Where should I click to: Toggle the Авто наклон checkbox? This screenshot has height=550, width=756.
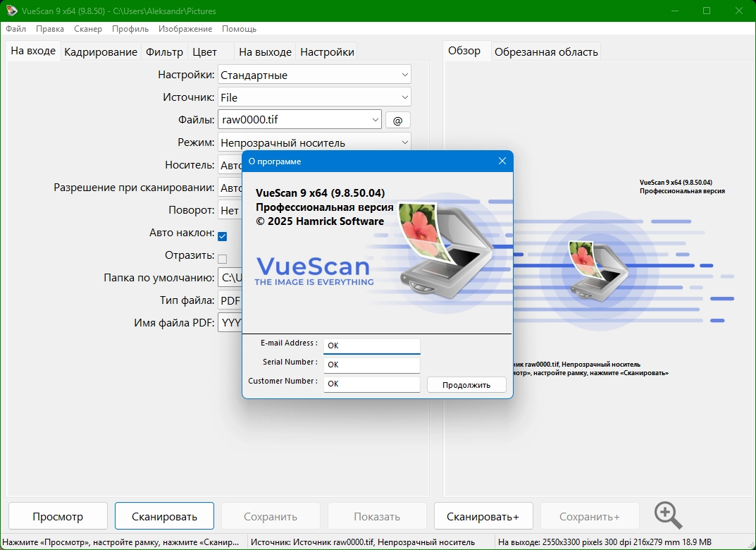point(222,236)
